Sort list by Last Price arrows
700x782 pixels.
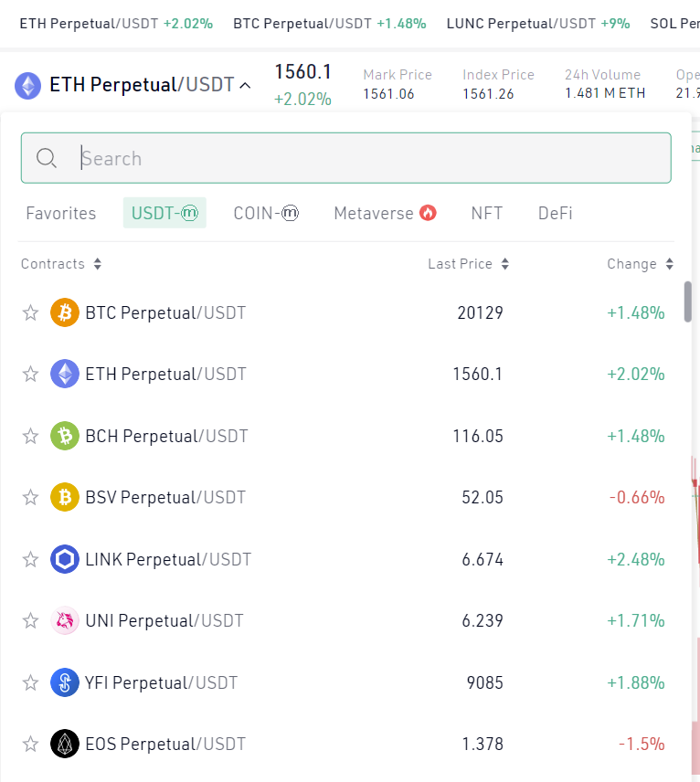(504, 264)
